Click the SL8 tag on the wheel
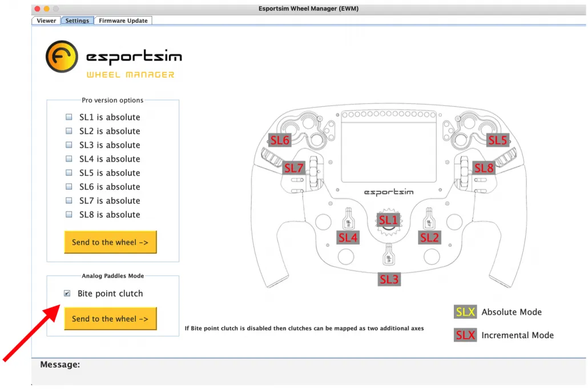The width and height of the screenshot is (588, 389). pos(484,168)
